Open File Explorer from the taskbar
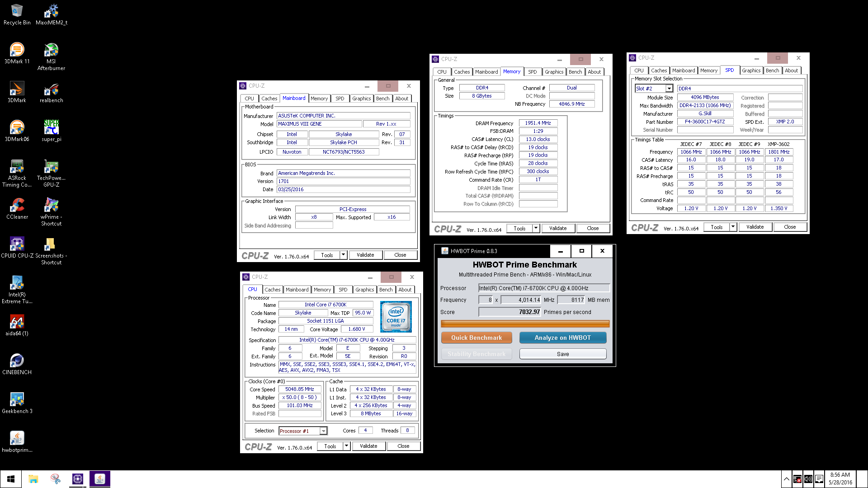Screen dimensions: 868x488 [x=33, y=479]
